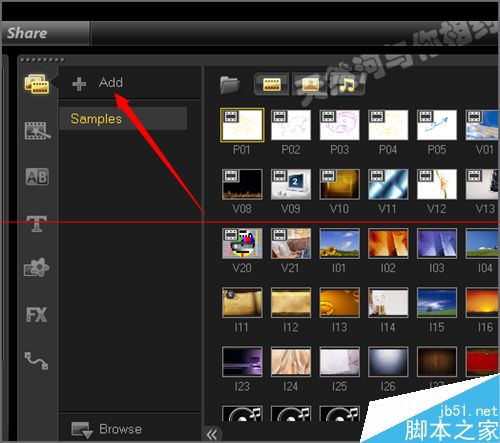Open the Path motion sidebar icon
The width and height of the screenshot is (500, 443).
(36, 361)
